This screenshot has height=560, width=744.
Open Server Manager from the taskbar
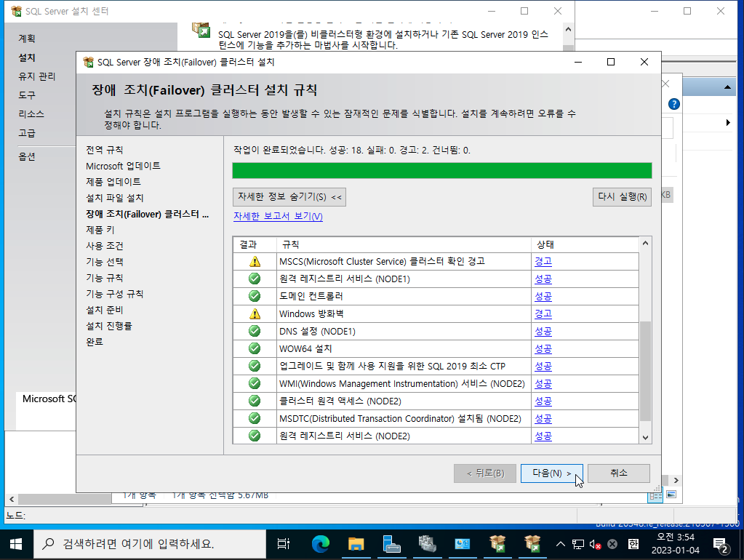391,544
